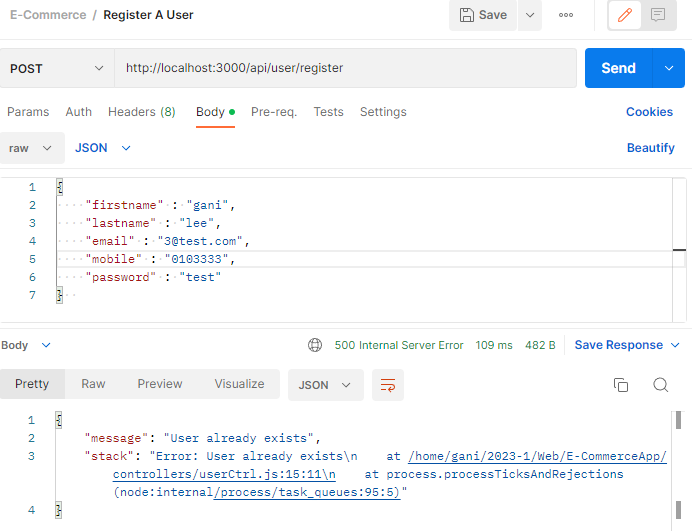Open the Headers (8) tab
This screenshot has height=531, width=692.
pos(142,112)
